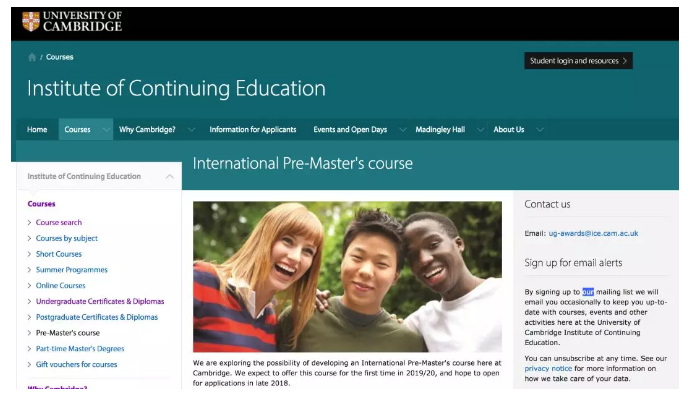690x398 pixels.
Task: Click arrow beside Courses by subject
Action: tap(29, 238)
